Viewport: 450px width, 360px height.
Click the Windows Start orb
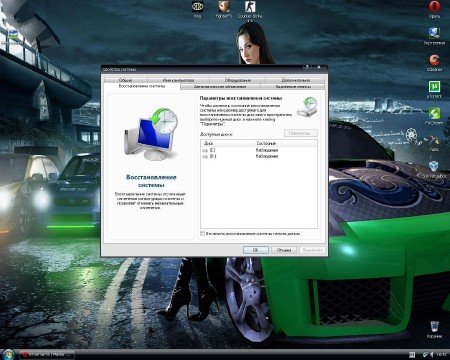(x=8, y=354)
